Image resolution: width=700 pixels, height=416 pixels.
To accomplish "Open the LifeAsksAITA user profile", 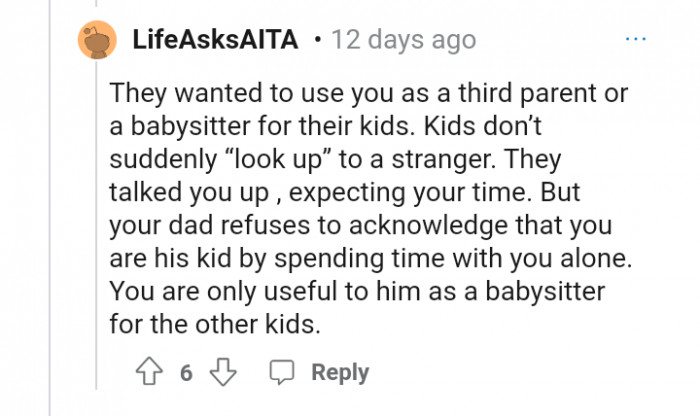I will (x=214, y=41).
